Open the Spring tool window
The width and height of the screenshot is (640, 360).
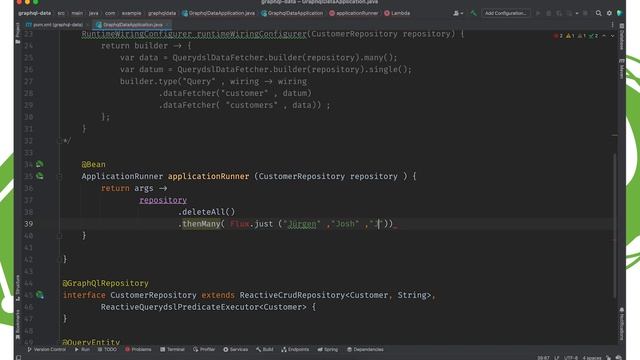tap(328, 349)
